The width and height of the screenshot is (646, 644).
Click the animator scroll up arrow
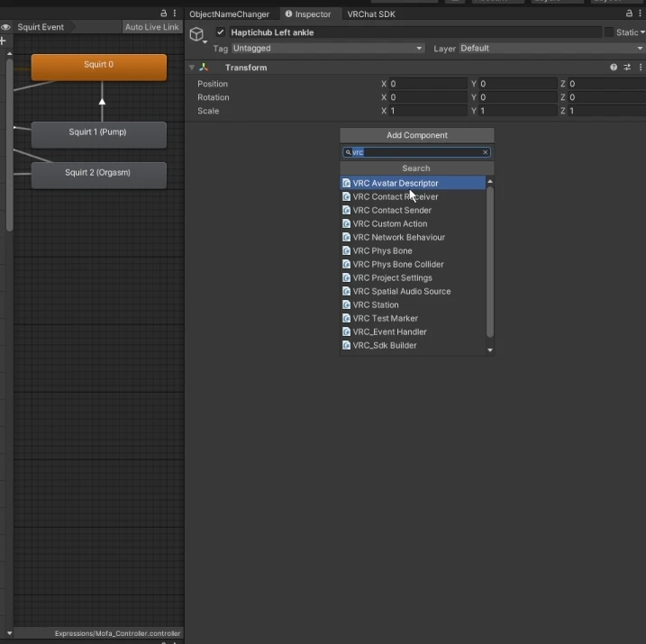click(10, 54)
